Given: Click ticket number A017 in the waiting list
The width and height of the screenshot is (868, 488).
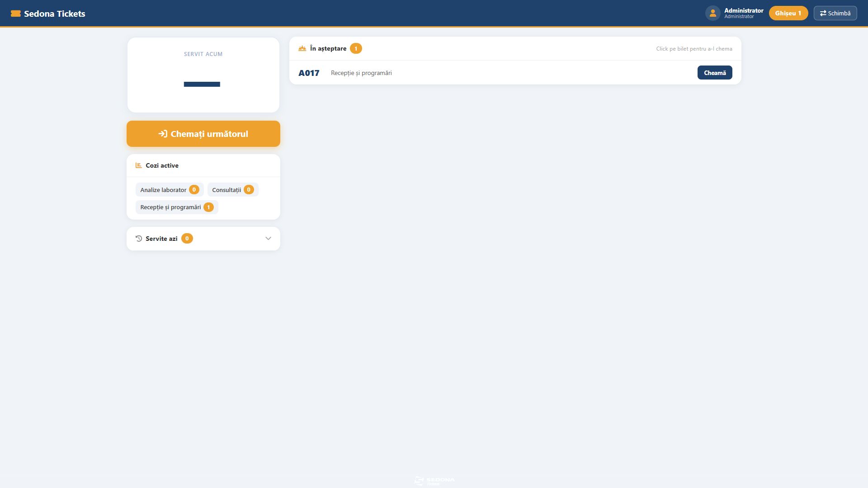Looking at the screenshot, I should point(309,73).
